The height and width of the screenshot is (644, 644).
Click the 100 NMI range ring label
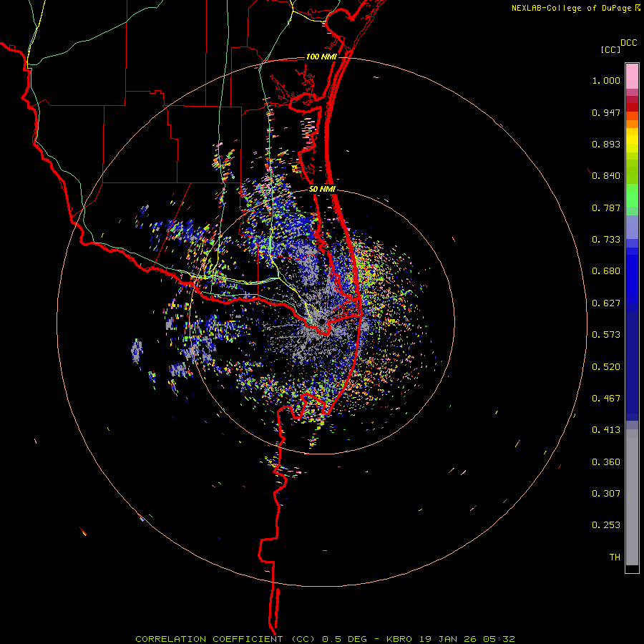[x=321, y=57]
